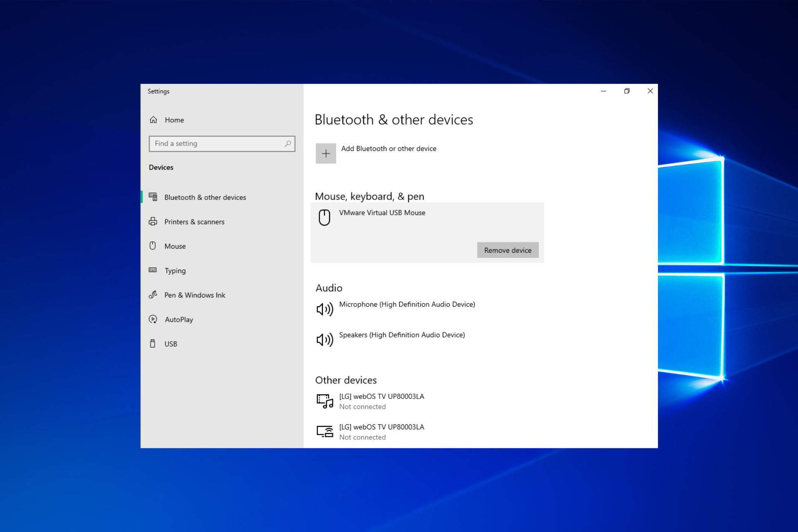This screenshot has width=798, height=532.
Task: Click the mouse icon in sidebar
Action: pos(153,246)
